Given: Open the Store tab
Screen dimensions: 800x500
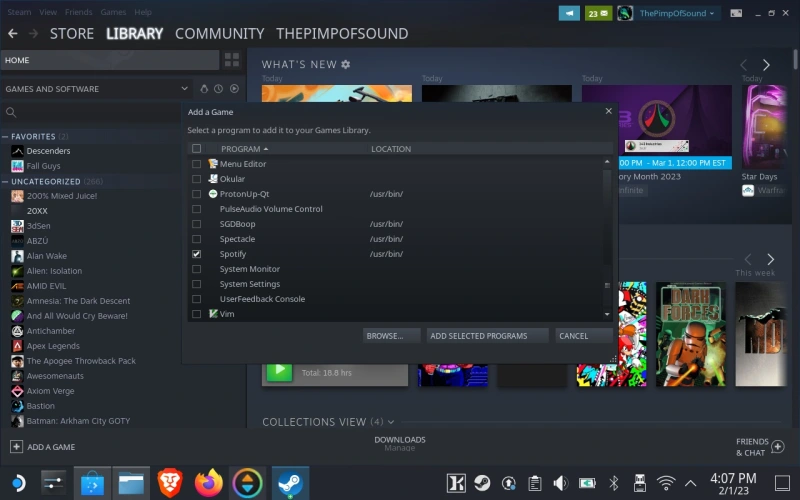Looking at the screenshot, I should point(72,33).
